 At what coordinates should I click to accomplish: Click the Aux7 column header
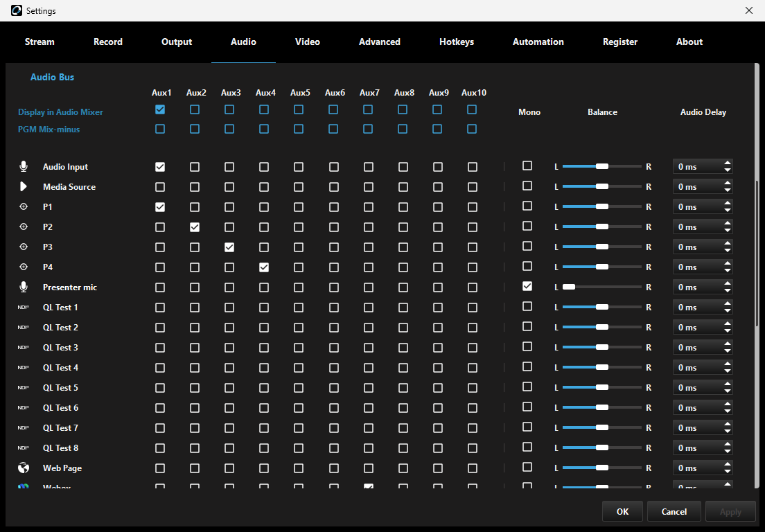click(x=369, y=93)
